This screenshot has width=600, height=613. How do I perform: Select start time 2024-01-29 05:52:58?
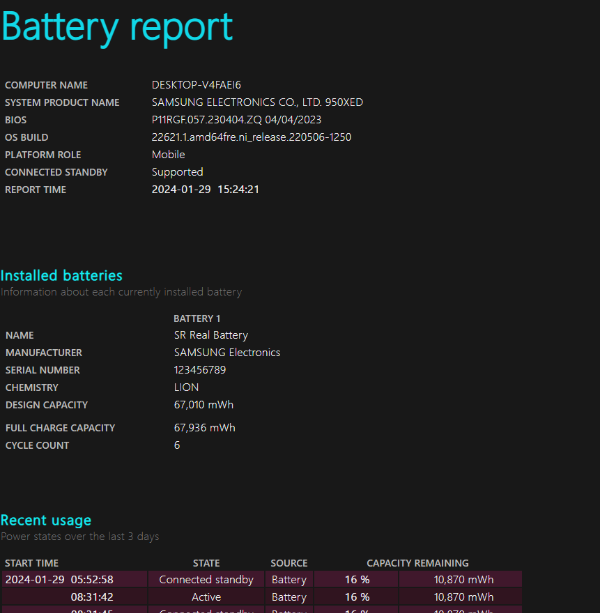(x=59, y=579)
